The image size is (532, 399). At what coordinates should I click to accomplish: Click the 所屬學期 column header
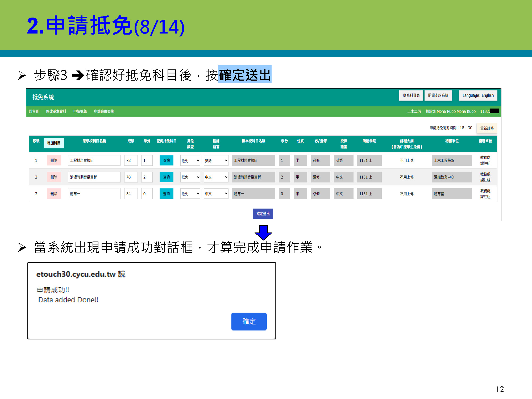point(369,141)
